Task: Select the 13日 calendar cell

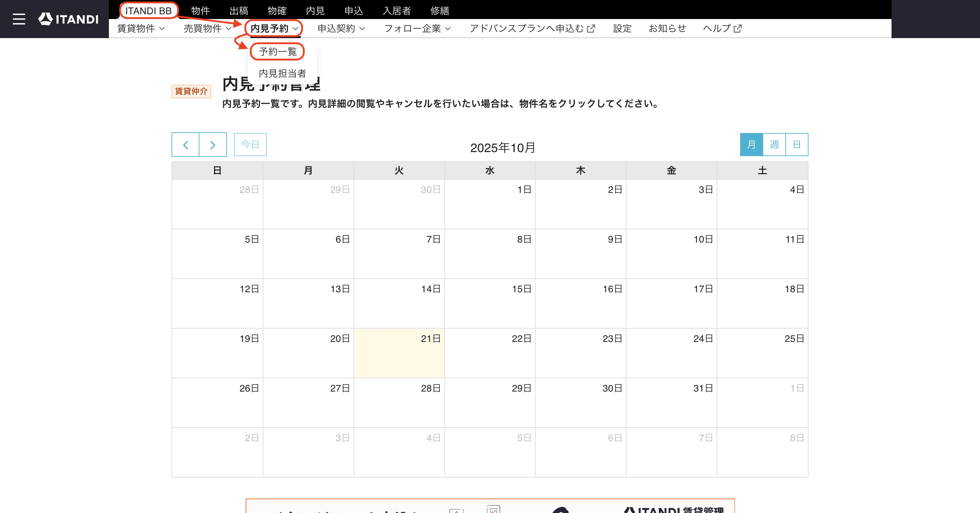Action: click(308, 303)
